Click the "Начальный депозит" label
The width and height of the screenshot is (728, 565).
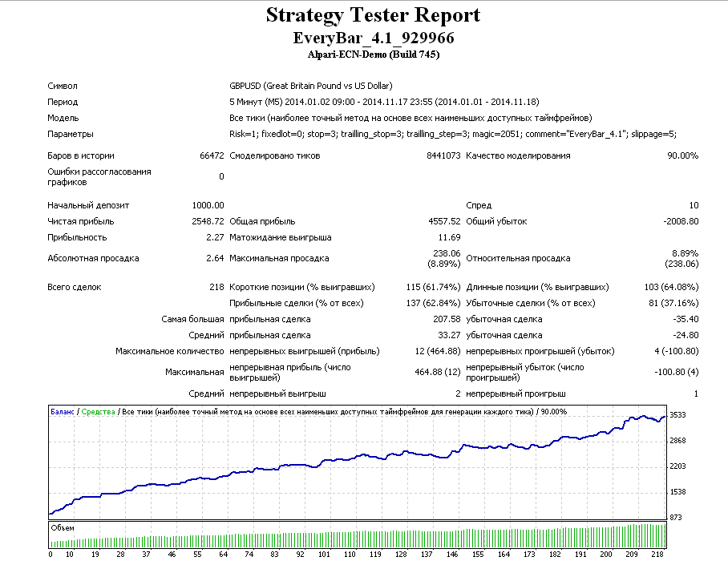click(88, 205)
